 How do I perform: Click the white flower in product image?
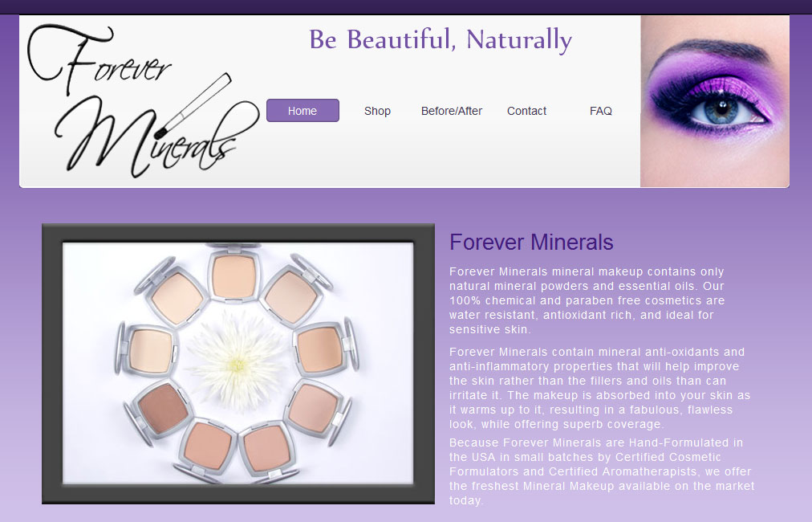(x=238, y=363)
